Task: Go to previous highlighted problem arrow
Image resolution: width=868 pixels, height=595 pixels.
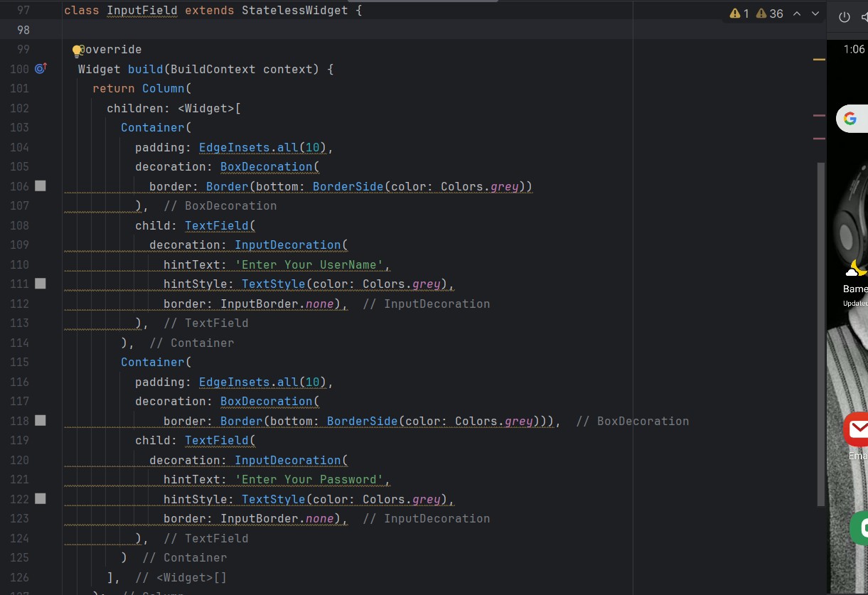Action: 797,14
